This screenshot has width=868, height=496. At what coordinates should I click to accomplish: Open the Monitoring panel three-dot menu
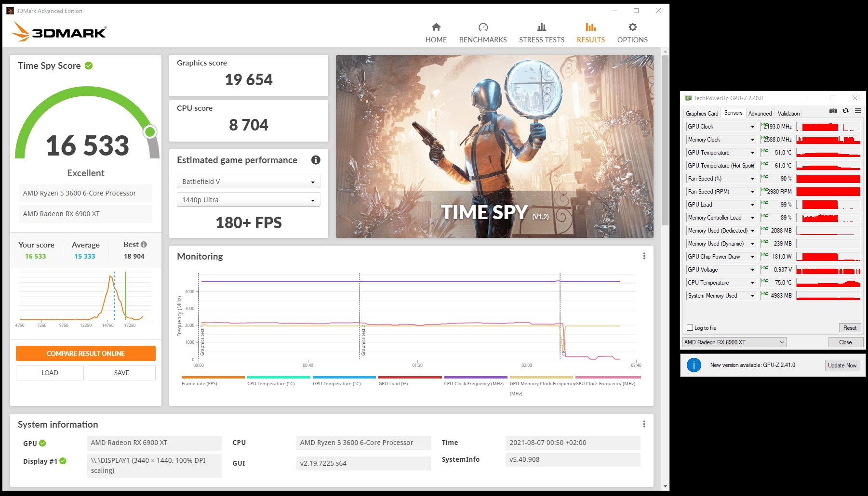(x=644, y=256)
